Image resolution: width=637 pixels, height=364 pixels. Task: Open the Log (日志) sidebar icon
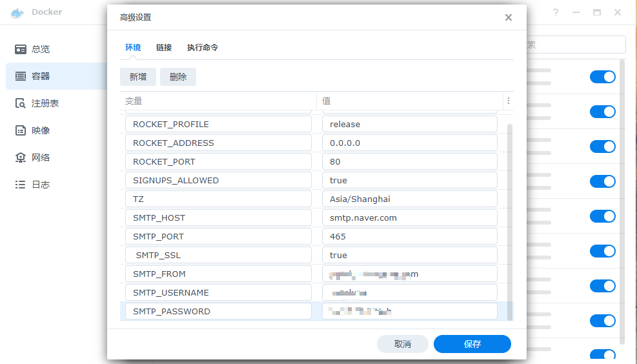pyautogui.click(x=21, y=185)
